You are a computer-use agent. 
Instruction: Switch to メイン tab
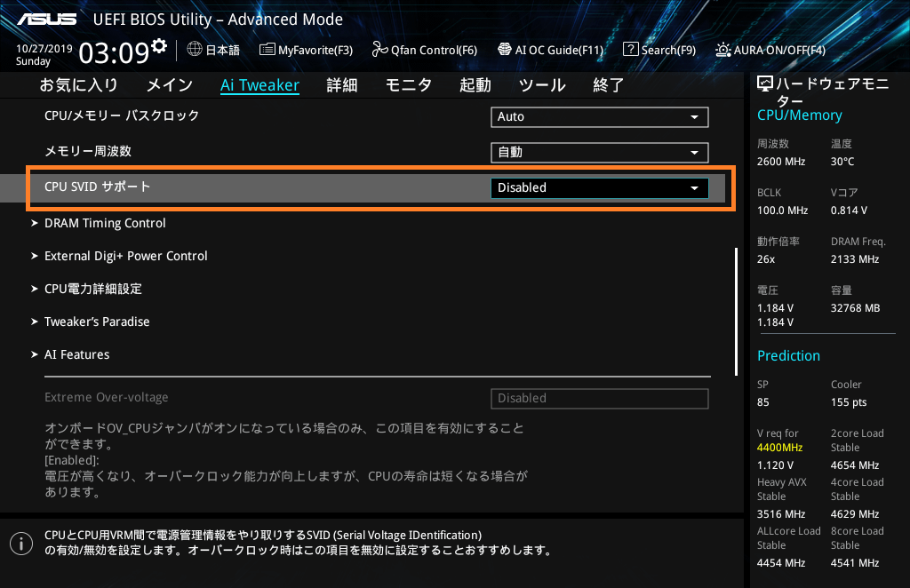tap(170, 85)
